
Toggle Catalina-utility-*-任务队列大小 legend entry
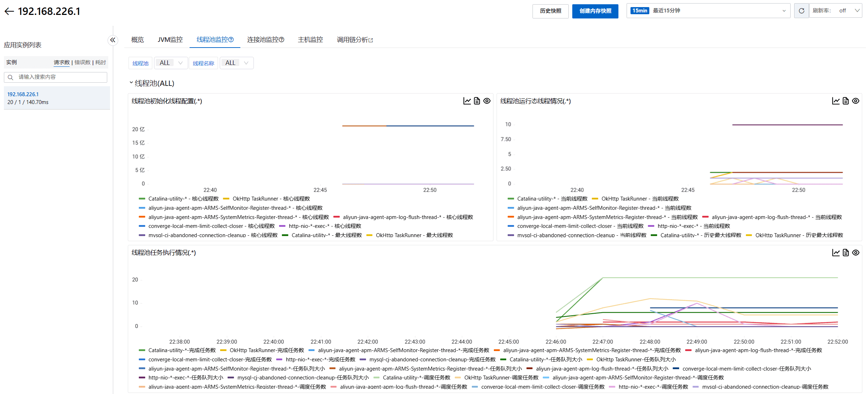coord(541,360)
